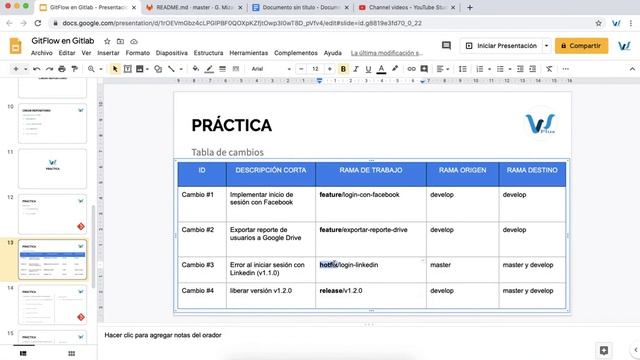Image resolution: width=640 pixels, height=360 pixels.
Task: Open the Insertar menu
Action: click(x=108, y=53)
